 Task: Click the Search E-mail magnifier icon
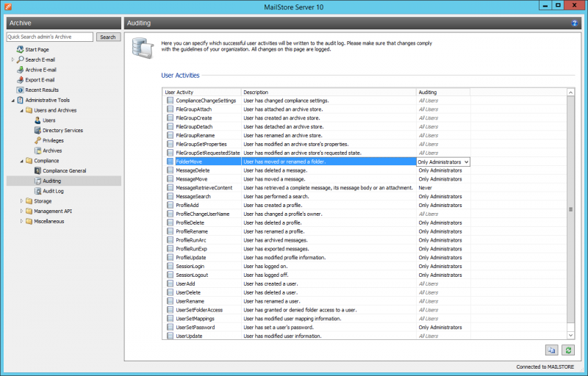coord(21,59)
